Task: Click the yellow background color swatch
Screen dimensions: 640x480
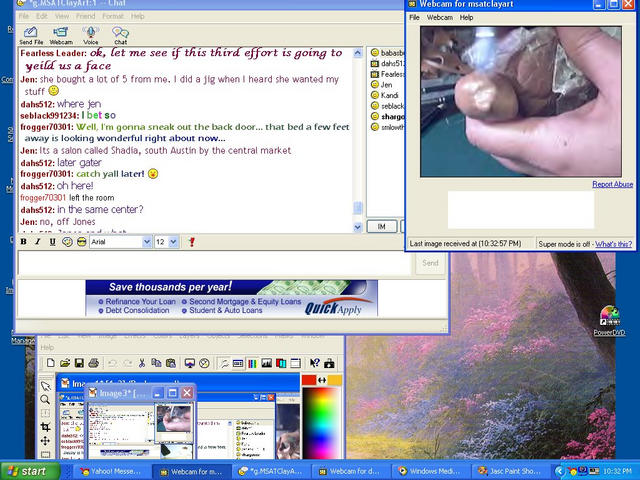Action: 334,380
